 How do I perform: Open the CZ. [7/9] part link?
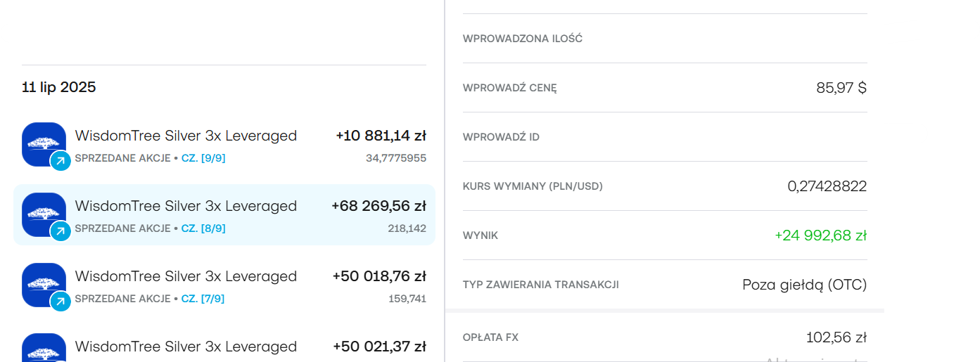click(203, 299)
